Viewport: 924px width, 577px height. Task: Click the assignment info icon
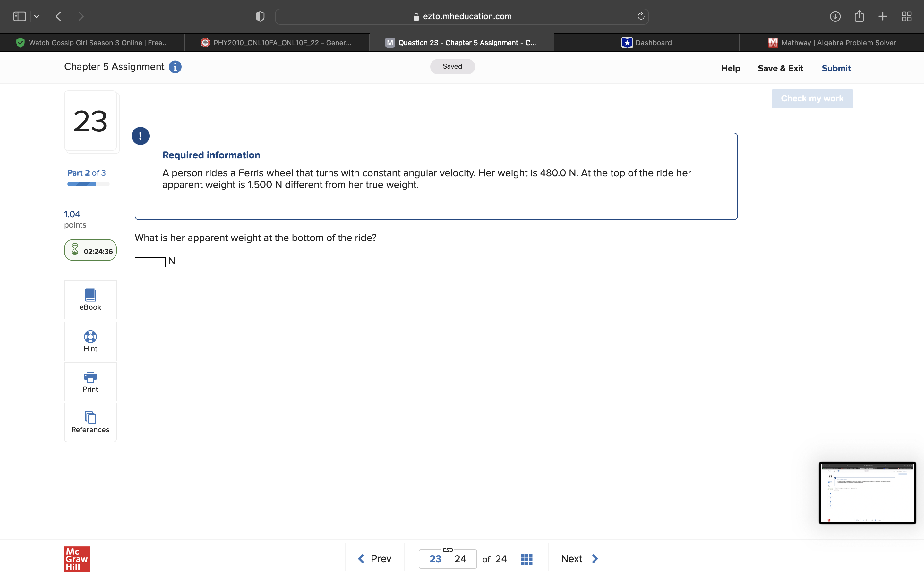[x=175, y=67]
